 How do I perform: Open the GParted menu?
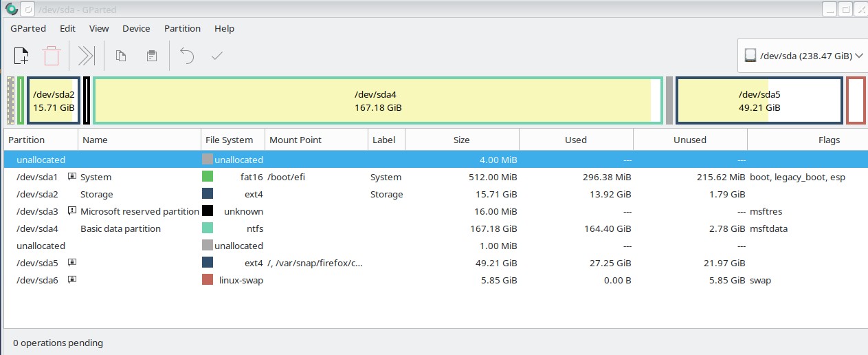point(28,28)
